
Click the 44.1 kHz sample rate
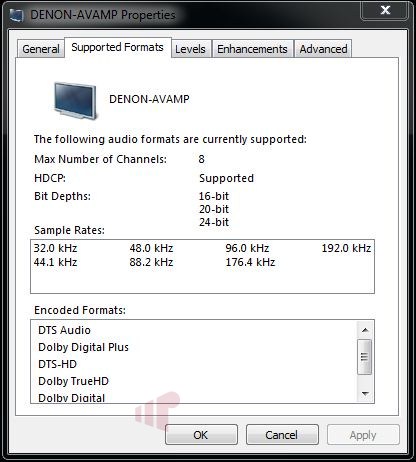pos(55,262)
